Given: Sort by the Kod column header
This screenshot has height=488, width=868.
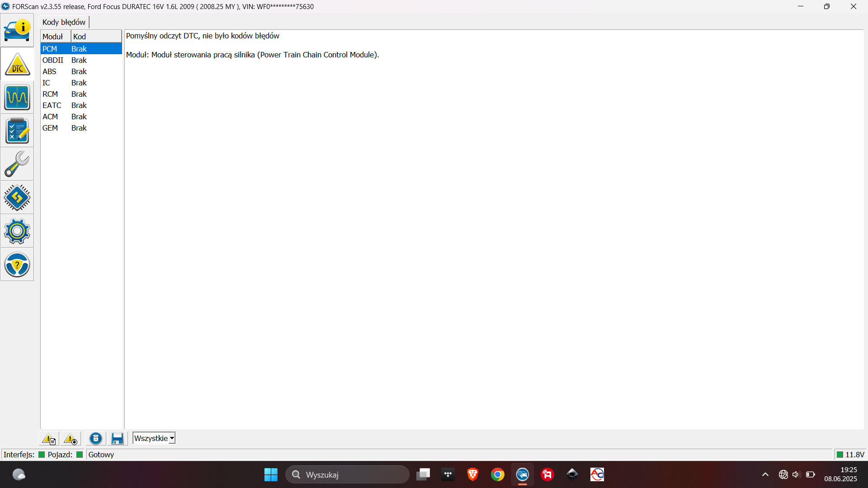Looking at the screenshot, I should pos(96,37).
